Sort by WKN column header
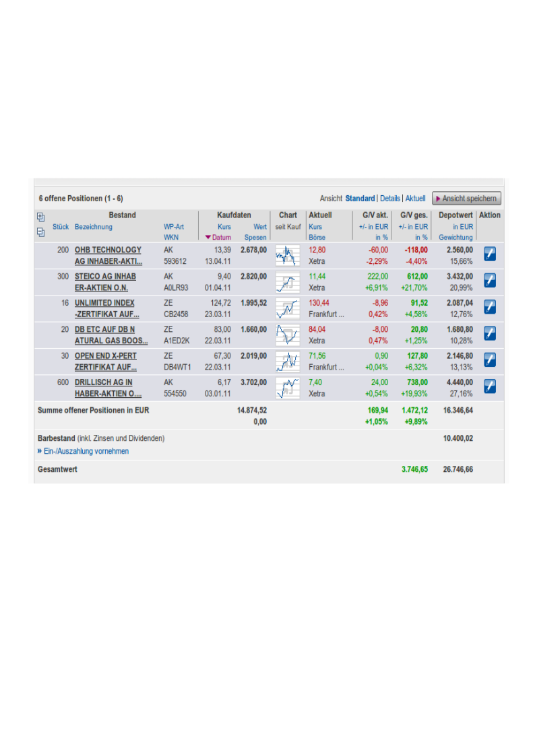This screenshot has height=756, width=535. [170, 237]
